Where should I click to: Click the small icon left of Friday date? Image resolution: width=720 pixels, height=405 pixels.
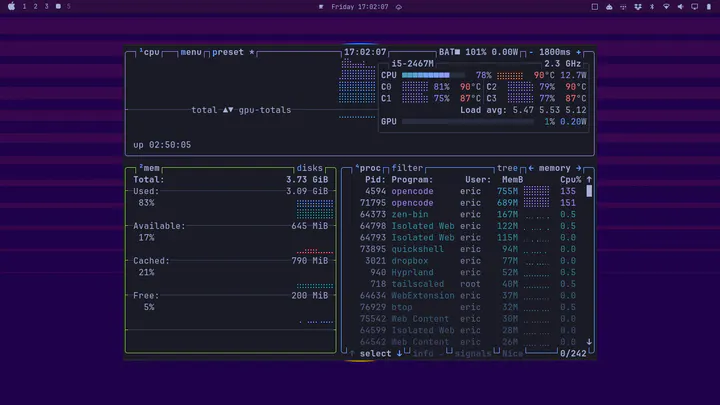click(x=321, y=7)
